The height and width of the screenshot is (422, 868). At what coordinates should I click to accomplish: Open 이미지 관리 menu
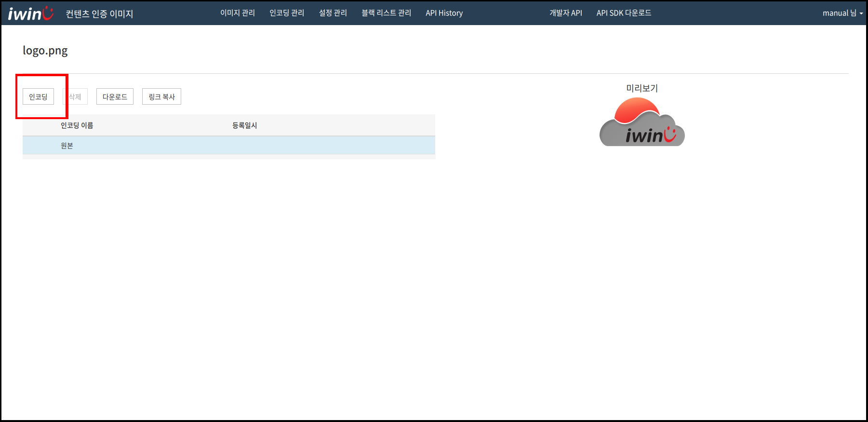click(238, 13)
